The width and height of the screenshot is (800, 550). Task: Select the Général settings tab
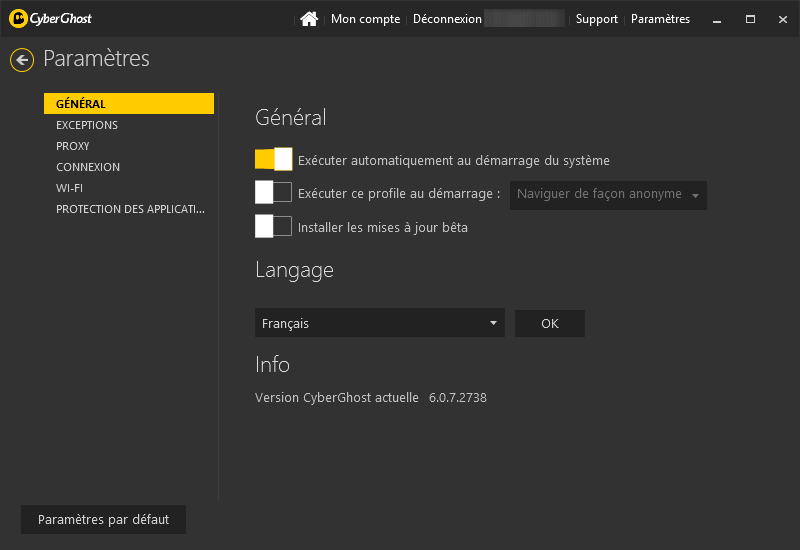pos(129,104)
